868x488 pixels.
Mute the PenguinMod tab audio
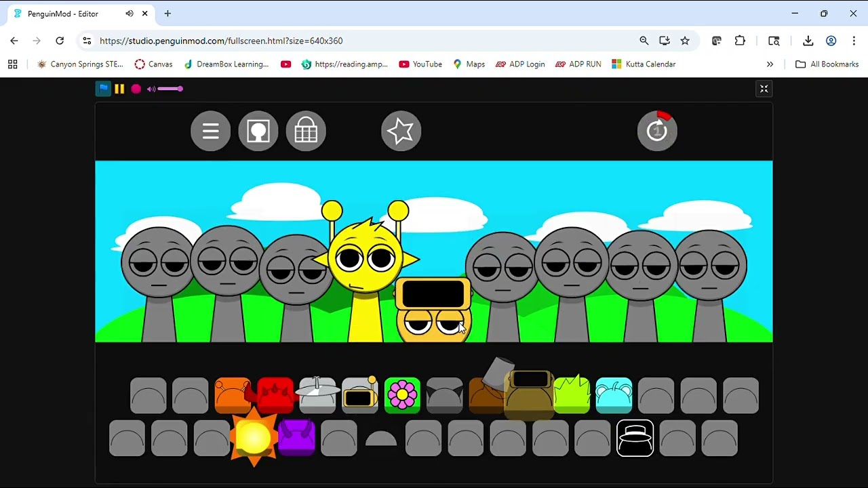[x=129, y=14]
